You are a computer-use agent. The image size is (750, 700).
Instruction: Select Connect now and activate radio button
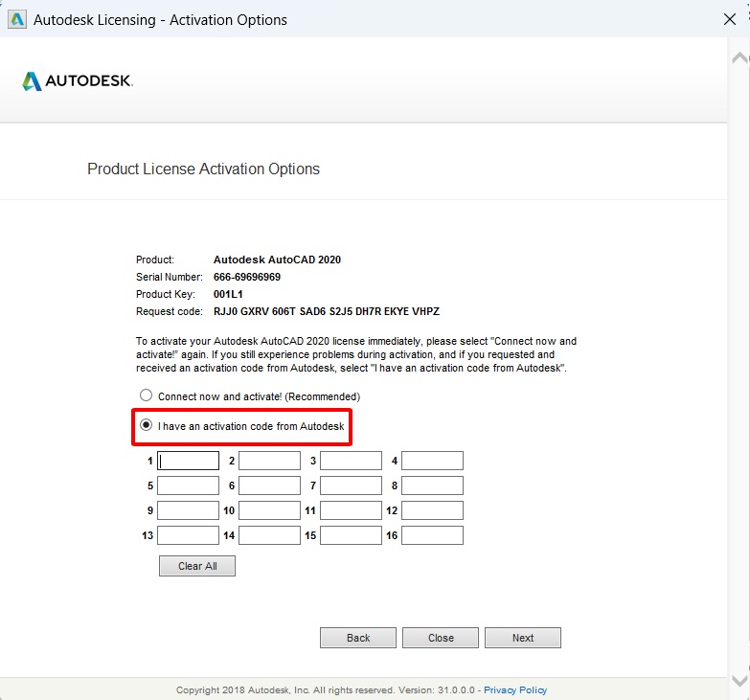pos(146,395)
